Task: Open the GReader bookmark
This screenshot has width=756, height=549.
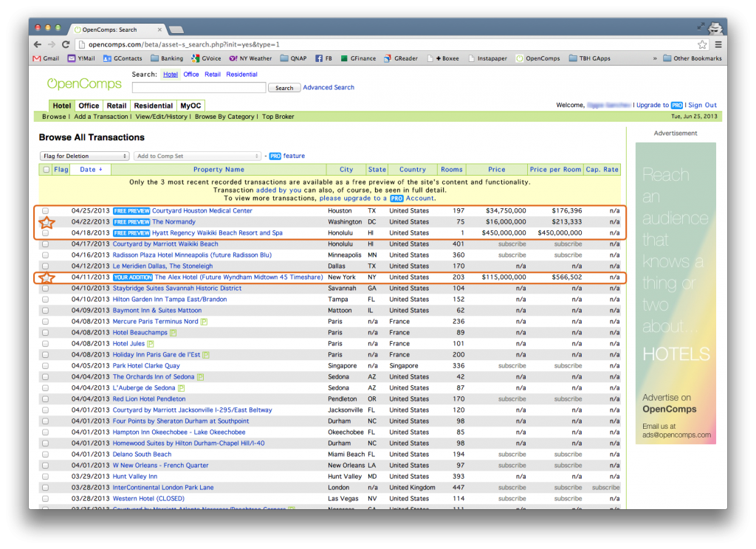Action: tap(401, 58)
